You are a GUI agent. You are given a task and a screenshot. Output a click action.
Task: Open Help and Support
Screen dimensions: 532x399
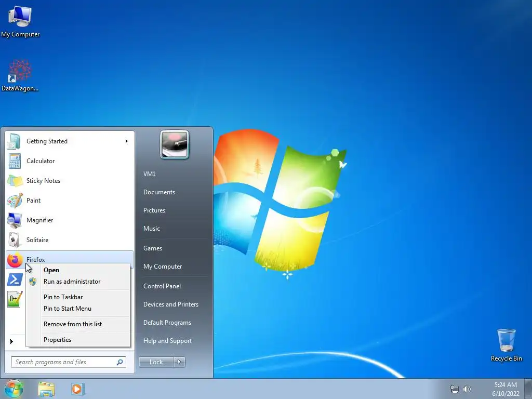tap(167, 341)
